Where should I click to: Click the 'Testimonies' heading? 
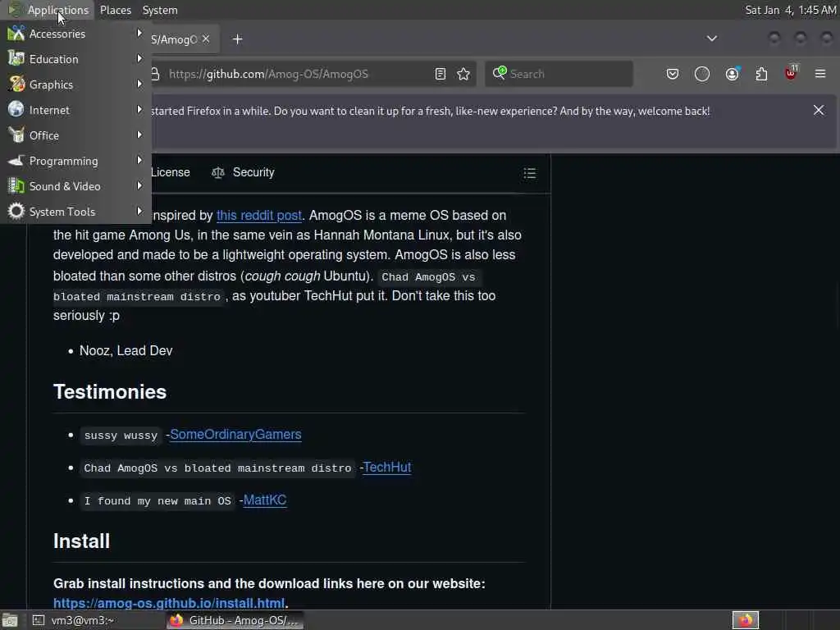coord(110,392)
